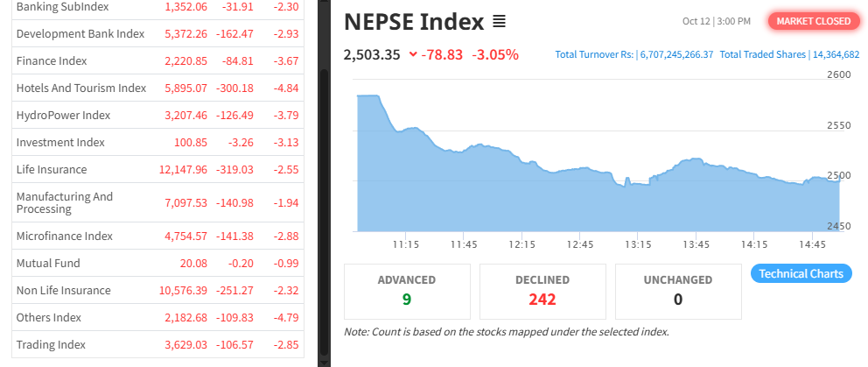Click the Declined stocks count box
The height and width of the screenshot is (367, 868).
pyautogui.click(x=542, y=291)
